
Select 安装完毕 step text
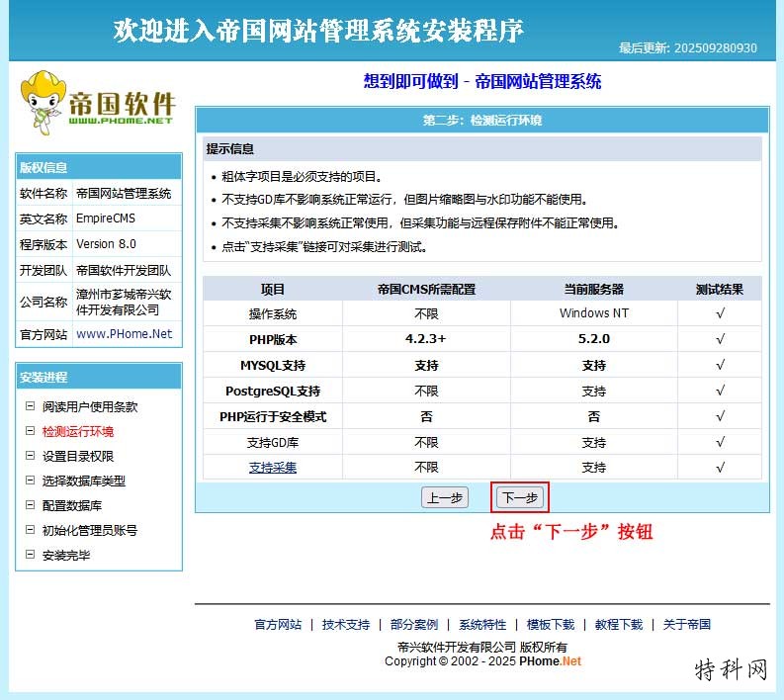[x=66, y=555]
